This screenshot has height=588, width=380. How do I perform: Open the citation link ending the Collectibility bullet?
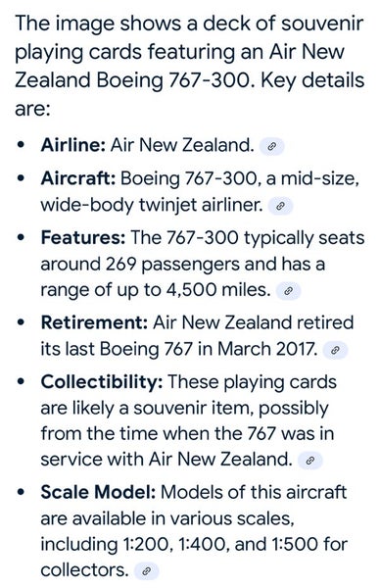[x=309, y=461]
